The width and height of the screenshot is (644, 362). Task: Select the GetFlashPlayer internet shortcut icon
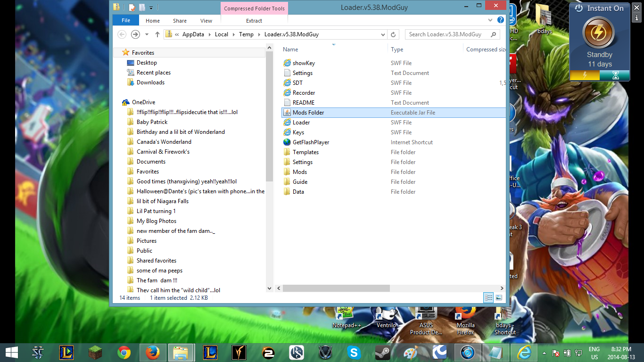[x=287, y=142]
